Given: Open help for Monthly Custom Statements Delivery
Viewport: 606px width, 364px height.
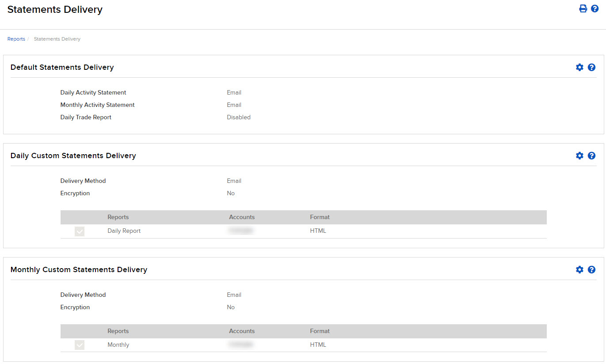Looking at the screenshot, I should tap(591, 269).
